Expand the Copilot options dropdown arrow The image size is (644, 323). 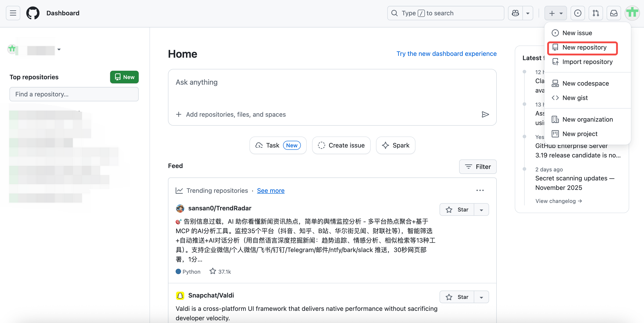point(528,13)
